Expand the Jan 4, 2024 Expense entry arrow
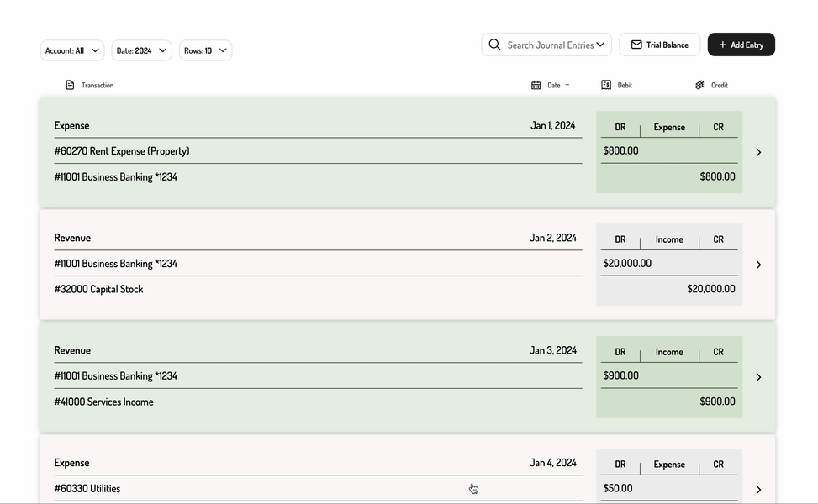The width and height of the screenshot is (818, 504). [758, 490]
